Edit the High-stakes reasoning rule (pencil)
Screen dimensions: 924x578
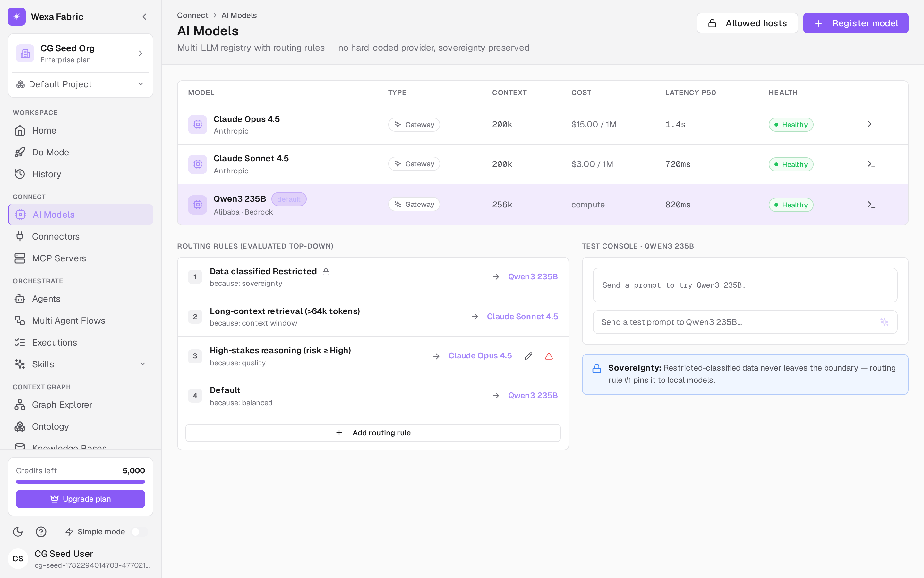528,356
